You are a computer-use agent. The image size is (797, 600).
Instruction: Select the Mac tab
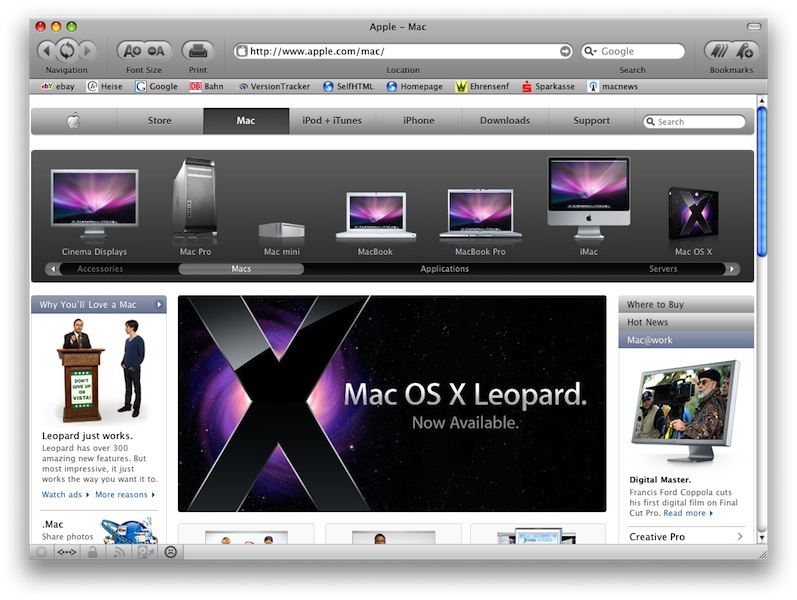coord(246,121)
